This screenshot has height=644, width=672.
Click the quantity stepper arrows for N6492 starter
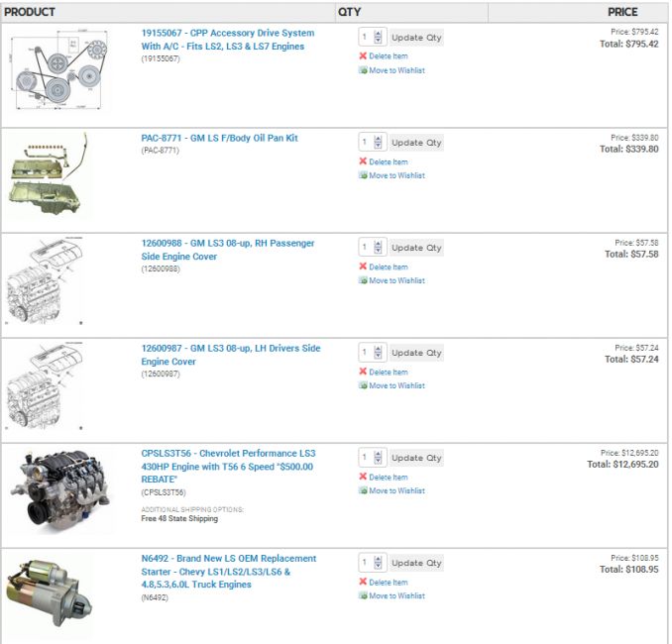click(x=378, y=562)
